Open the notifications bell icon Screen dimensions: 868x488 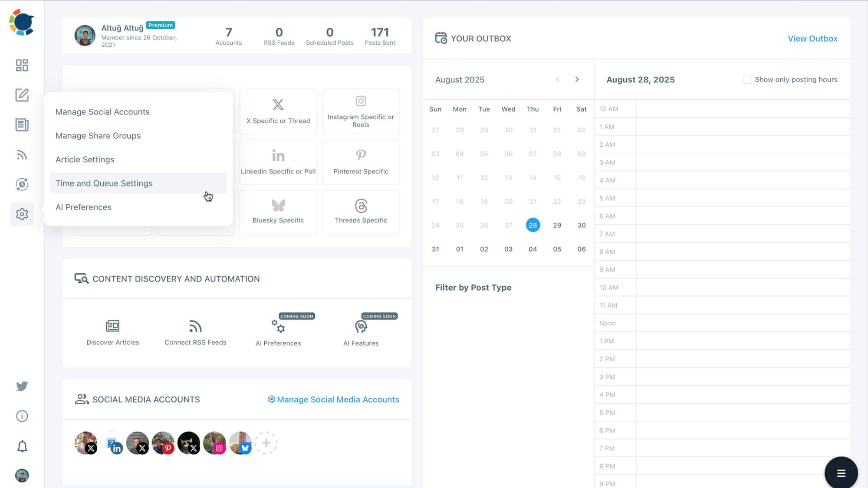[x=22, y=446]
